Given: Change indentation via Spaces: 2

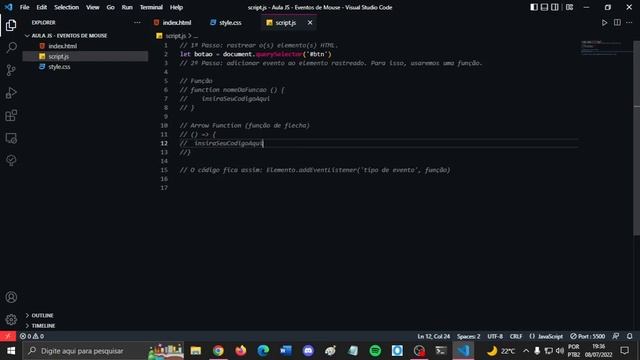Looking at the screenshot, I should (x=469, y=336).
